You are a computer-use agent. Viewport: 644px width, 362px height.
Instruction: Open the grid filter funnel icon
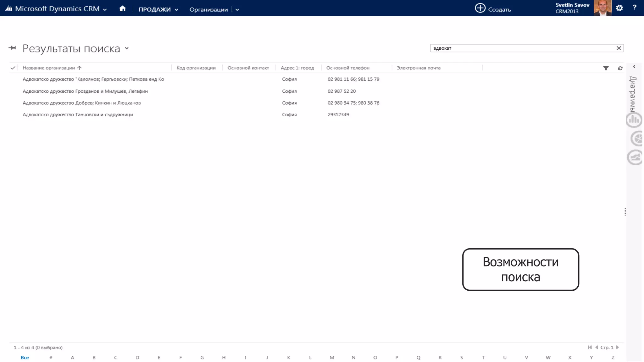(606, 68)
